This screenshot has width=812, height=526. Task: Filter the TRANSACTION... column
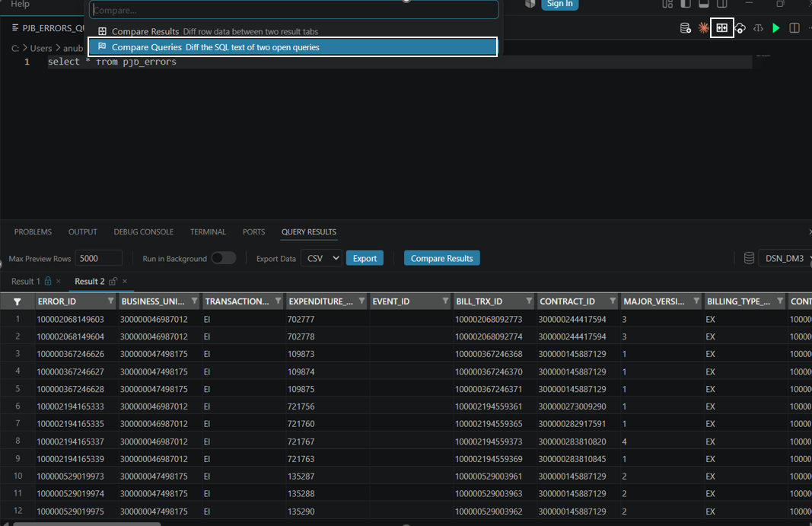(278, 301)
